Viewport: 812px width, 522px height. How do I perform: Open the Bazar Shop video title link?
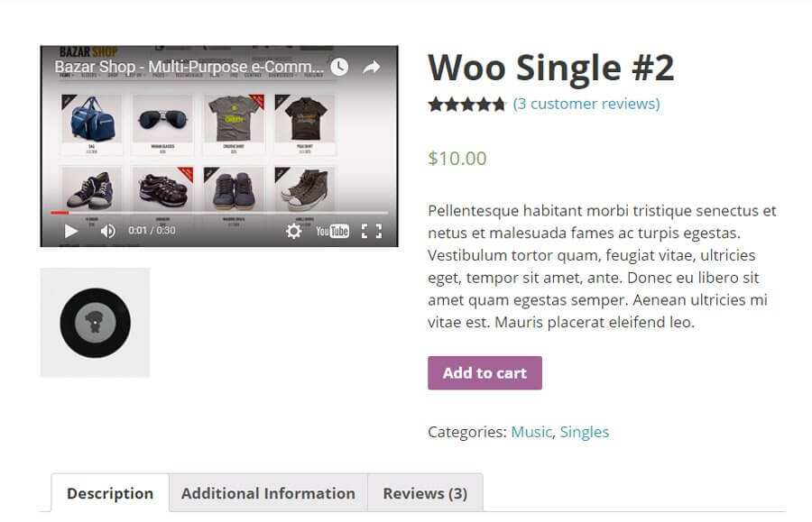pyautogui.click(x=189, y=67)
